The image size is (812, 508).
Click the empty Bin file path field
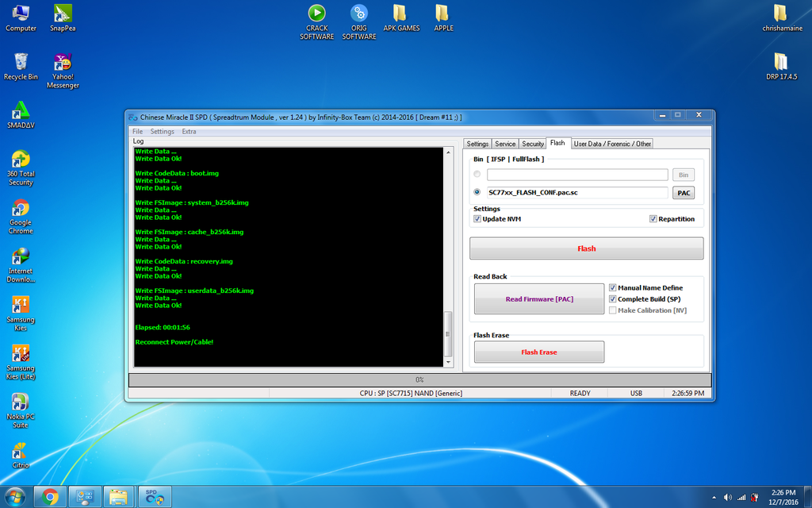[577, 175]
